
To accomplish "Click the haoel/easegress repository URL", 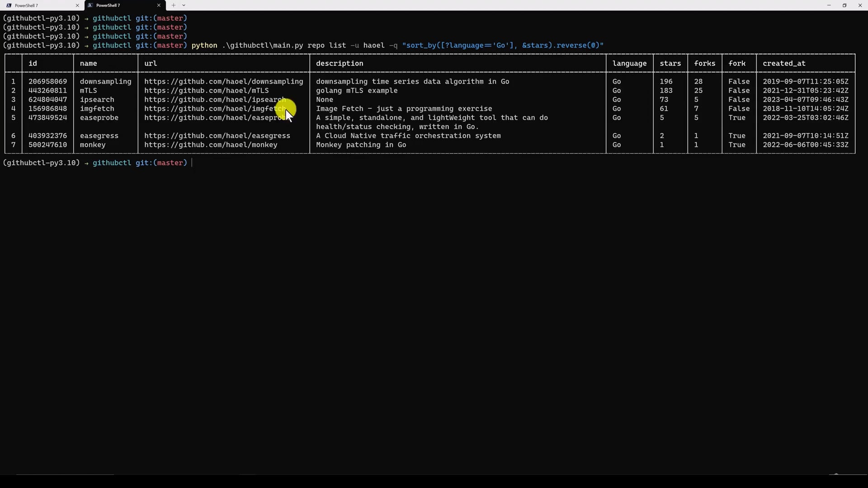I will 217,136.
